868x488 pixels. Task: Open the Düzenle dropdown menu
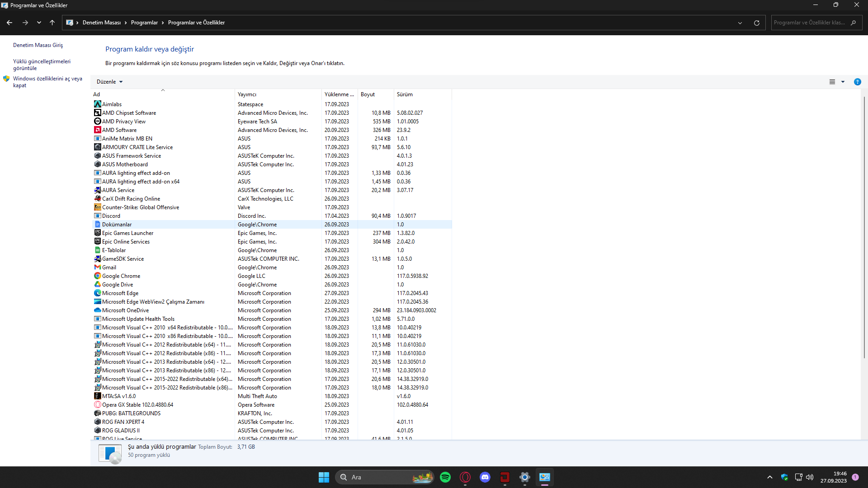(109, 82)
